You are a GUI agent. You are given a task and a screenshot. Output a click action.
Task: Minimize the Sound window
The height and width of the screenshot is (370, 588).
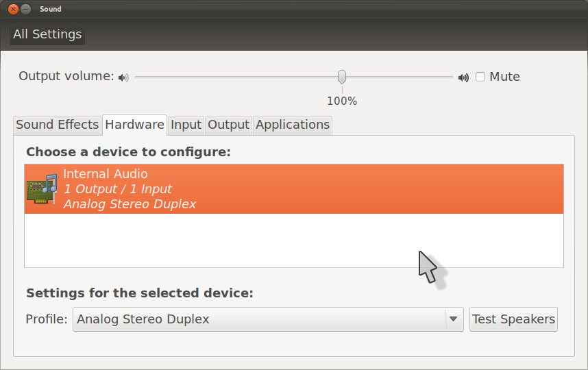pyautogui.click(x=25, y=9)
